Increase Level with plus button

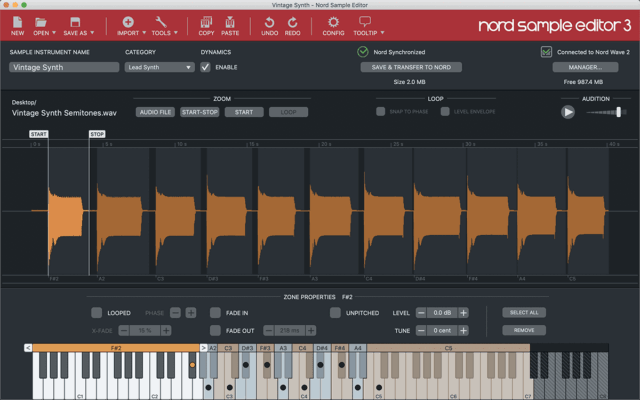(x=463, y=313)
